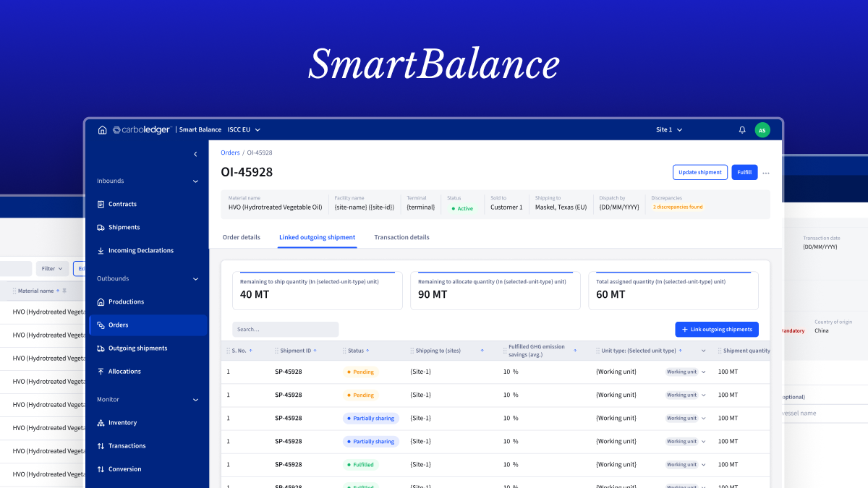Click the Shipment ID column drag handle

(277, 351)
